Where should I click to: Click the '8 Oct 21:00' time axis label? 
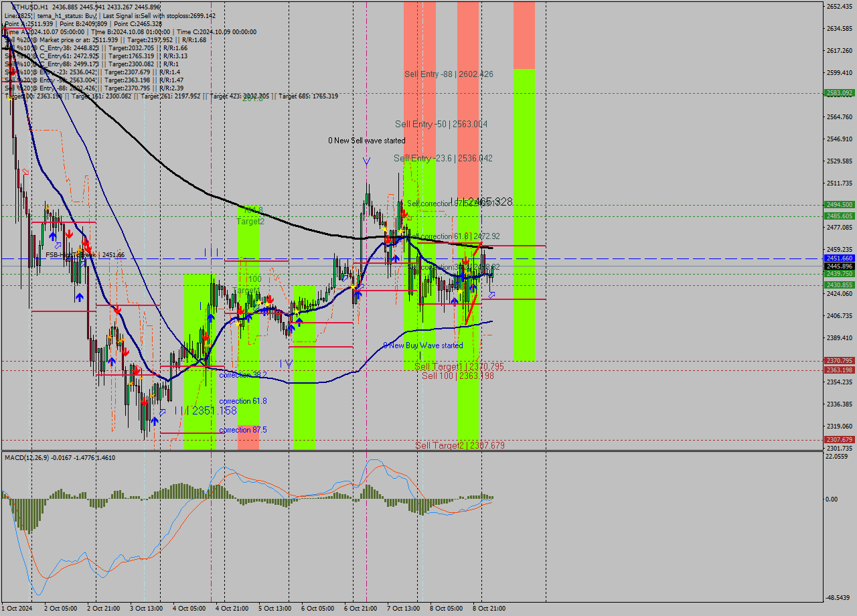click(x=489, y=609)
